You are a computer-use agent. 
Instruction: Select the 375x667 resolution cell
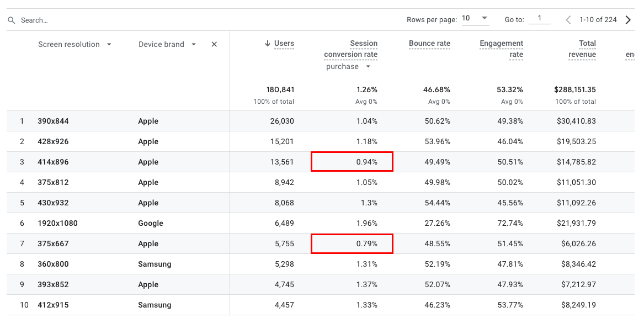coord(53,243)
